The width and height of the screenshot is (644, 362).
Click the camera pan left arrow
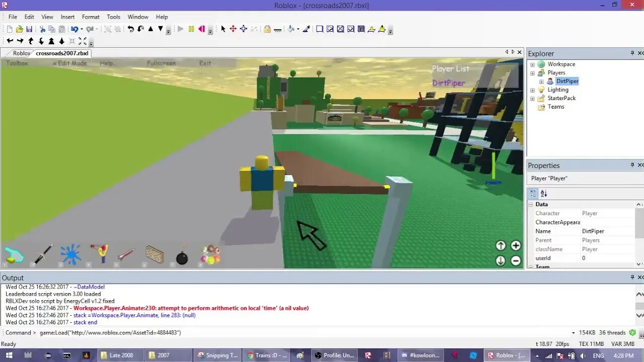click(10, 41)
